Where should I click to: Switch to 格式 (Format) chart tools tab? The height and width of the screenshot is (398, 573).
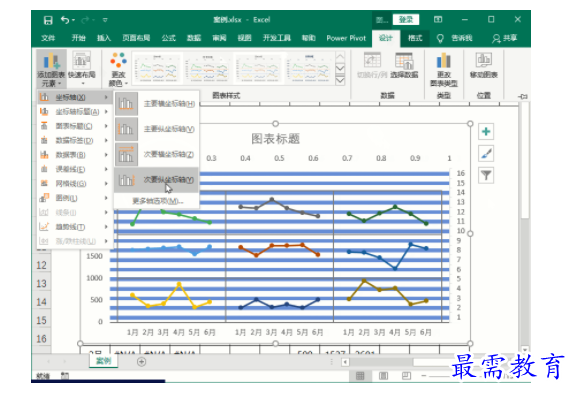pyautogui.click(x=415, y=38)
